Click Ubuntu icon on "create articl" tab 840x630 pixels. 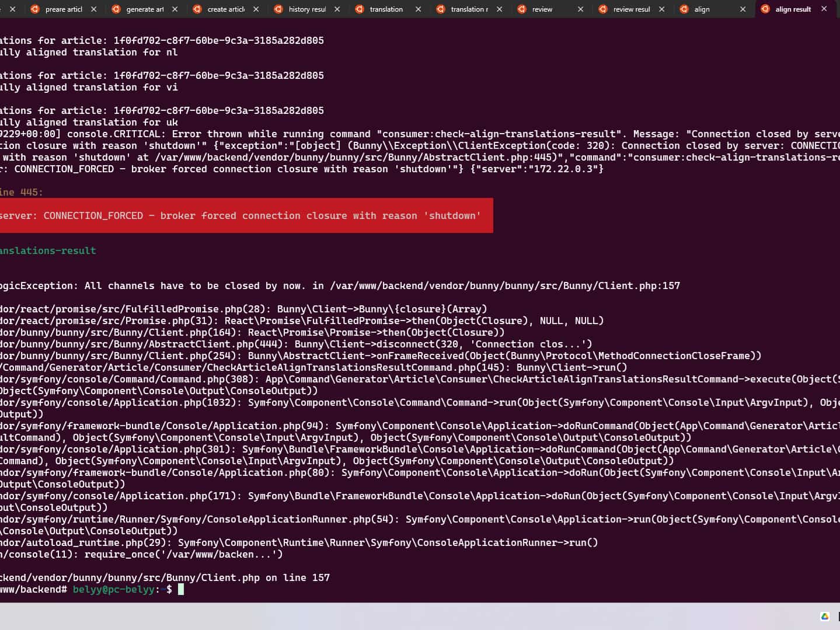(197, 9)
